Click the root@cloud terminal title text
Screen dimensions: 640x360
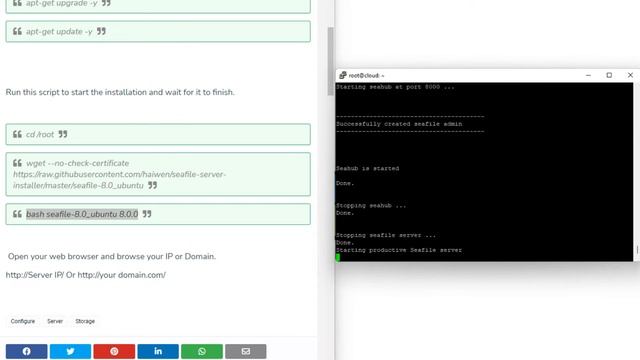pos(366,76)
